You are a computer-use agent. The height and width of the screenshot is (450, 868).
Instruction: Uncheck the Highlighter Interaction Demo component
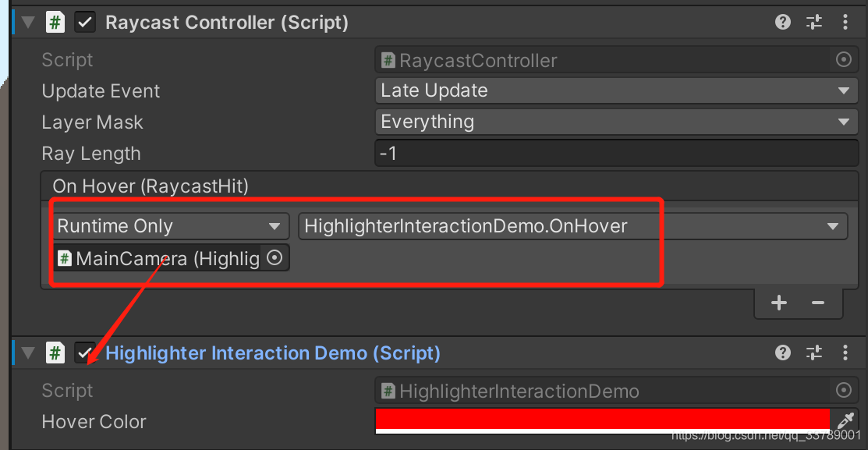(x=84, y=353)
